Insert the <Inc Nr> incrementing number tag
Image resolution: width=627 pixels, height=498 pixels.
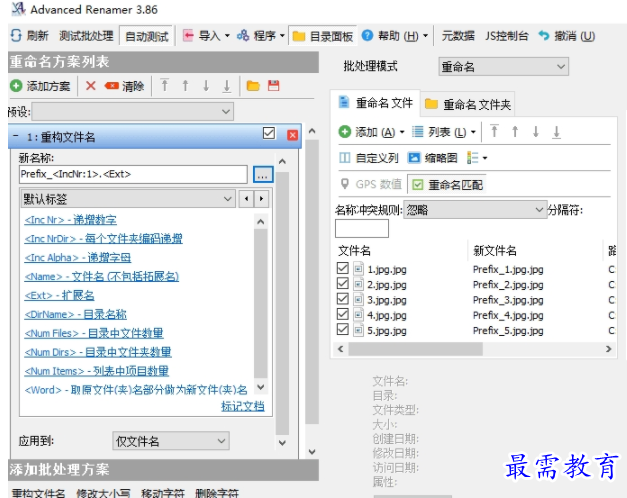pos(70,220)
